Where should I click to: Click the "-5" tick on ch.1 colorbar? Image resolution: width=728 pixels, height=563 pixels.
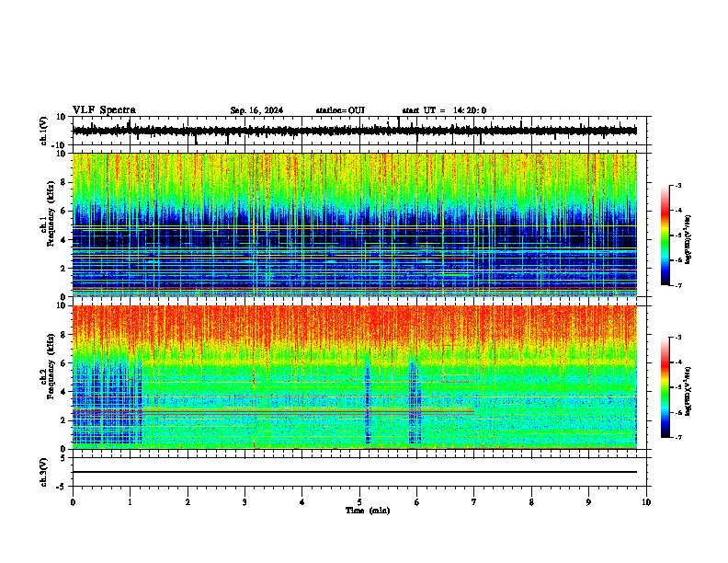677,236
